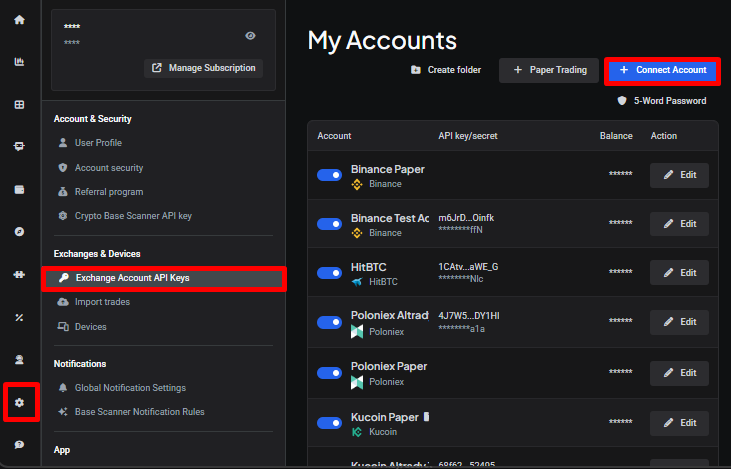Click the small icon beside Kucoin Paper name
This screenshot has height=469, width=731.
pos(426,416)
